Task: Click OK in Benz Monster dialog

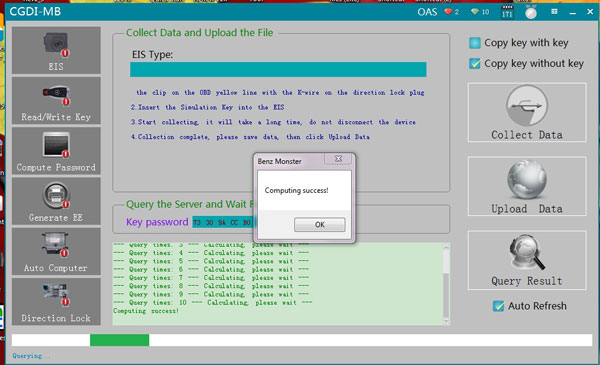Action: (x=320, y=225)
